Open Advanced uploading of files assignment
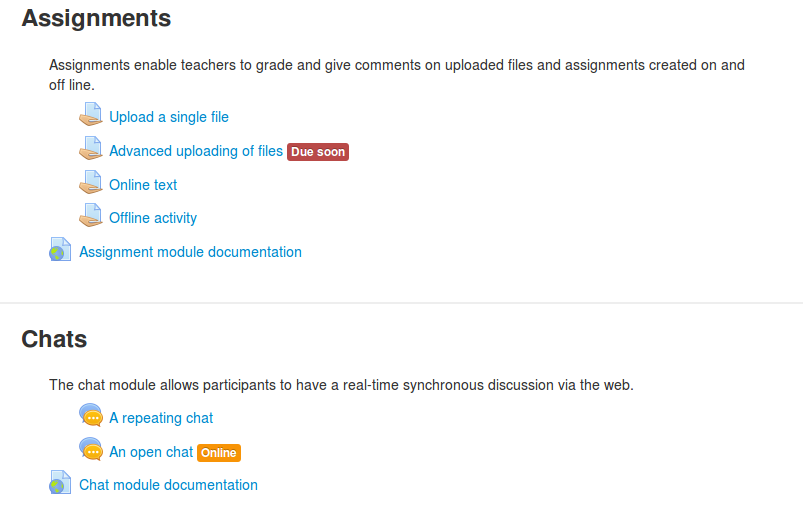810x518 pixels. coord(196,151)
